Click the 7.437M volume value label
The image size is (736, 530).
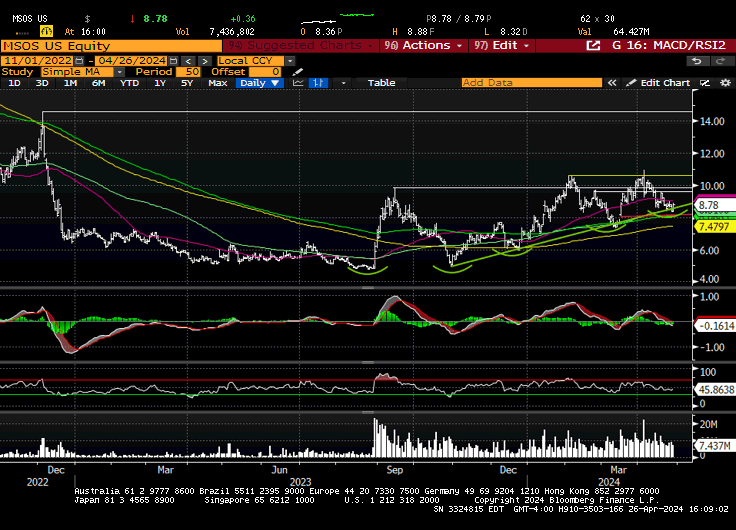click(714, 446)
